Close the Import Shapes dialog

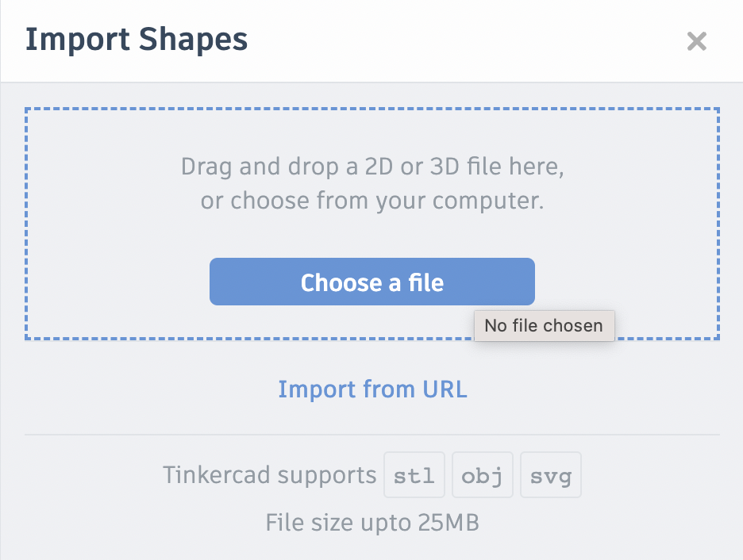pyautogui.click(x=696, y=41)
